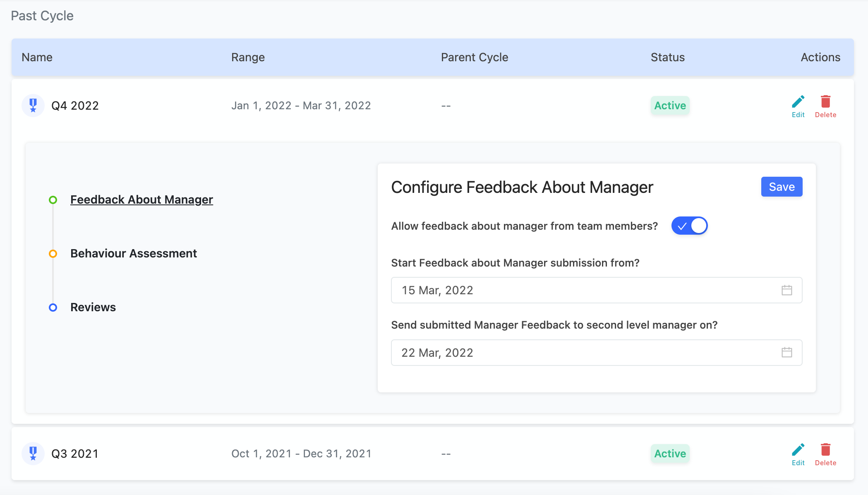Click the label Allow feedback about manager from team members?
Image resolution: width=868 pixels, height=495 pixels.
pyautogui.click(x=525, y=226)
